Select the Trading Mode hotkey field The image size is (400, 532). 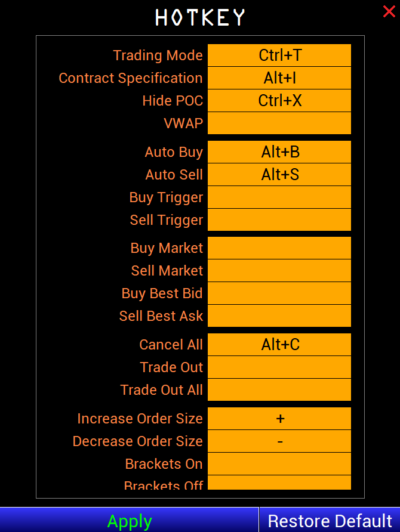[279, 55]
